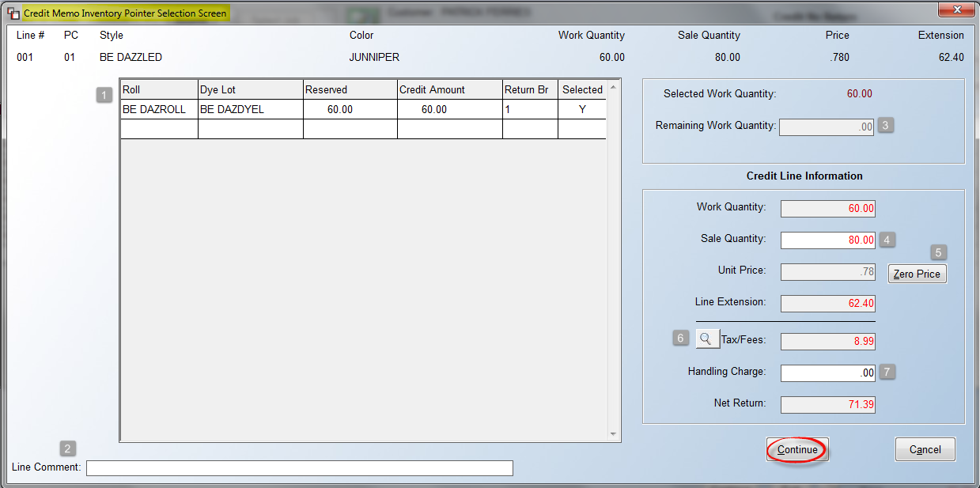Click the Handling Charge input box
Image resolution: width=980 pixels, height=488 pixels.
pos(827,372)
